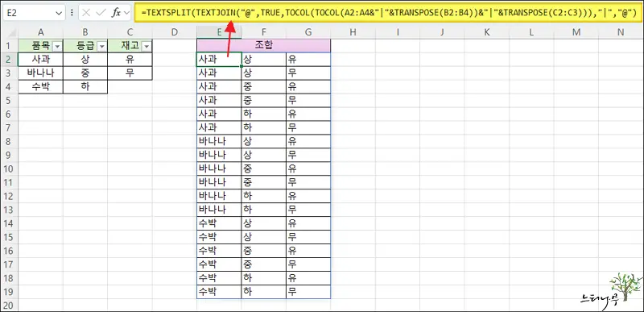Image resolution: width=644 pixels, height=312 pixels.
Task: Select column L header
Action: coord(531,32)
